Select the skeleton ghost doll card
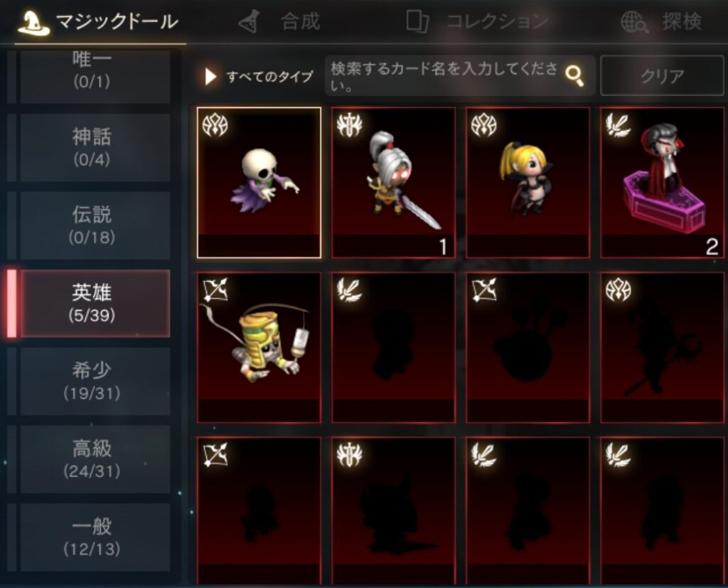 (259, 183)
